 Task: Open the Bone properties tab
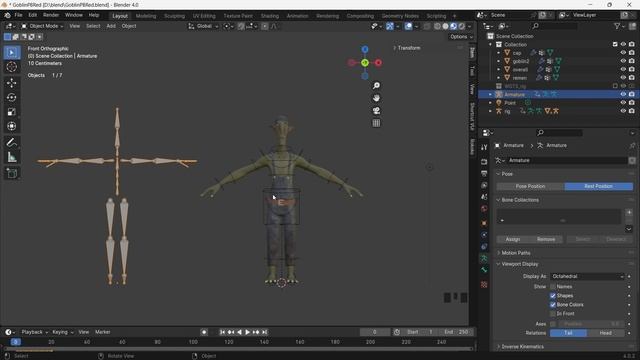click(484, 270)
